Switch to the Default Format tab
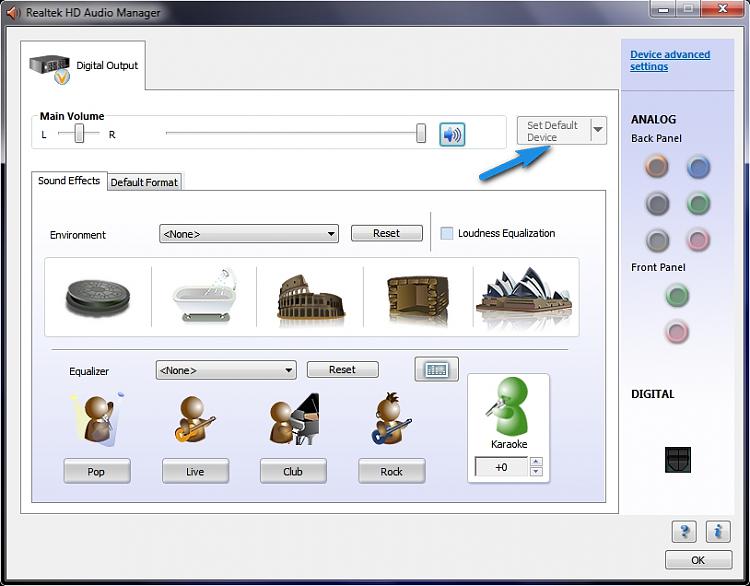The image size is (750, 586). (144, 182)
